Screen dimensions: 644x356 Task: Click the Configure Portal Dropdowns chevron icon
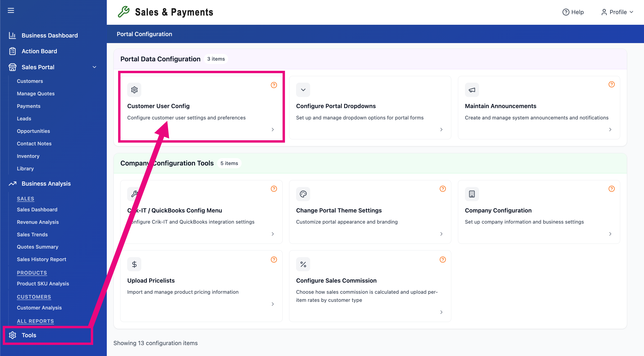[303, 90]
